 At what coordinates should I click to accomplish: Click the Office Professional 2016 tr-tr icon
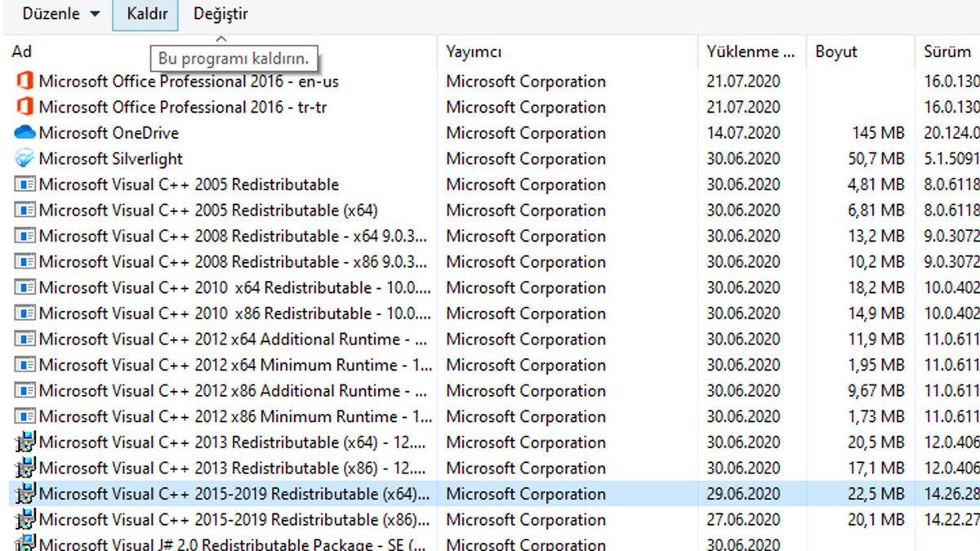tap(23, 107)
